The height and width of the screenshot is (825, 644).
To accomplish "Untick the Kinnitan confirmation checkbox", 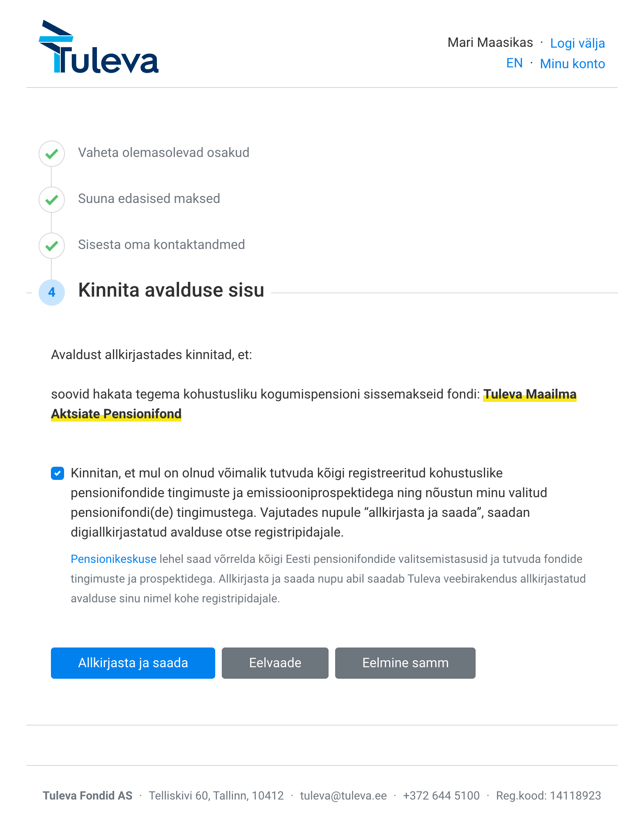I will 57,473.
